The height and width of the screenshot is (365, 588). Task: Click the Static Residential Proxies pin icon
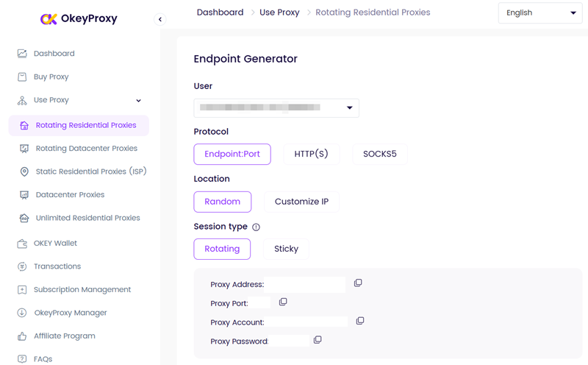(x=24, y=171)
